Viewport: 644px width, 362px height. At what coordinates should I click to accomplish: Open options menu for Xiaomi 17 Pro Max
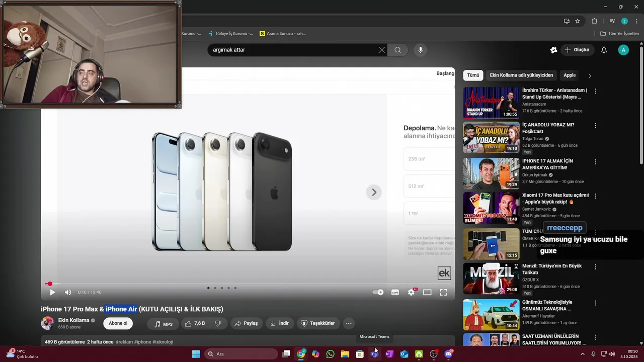point(595,196)
